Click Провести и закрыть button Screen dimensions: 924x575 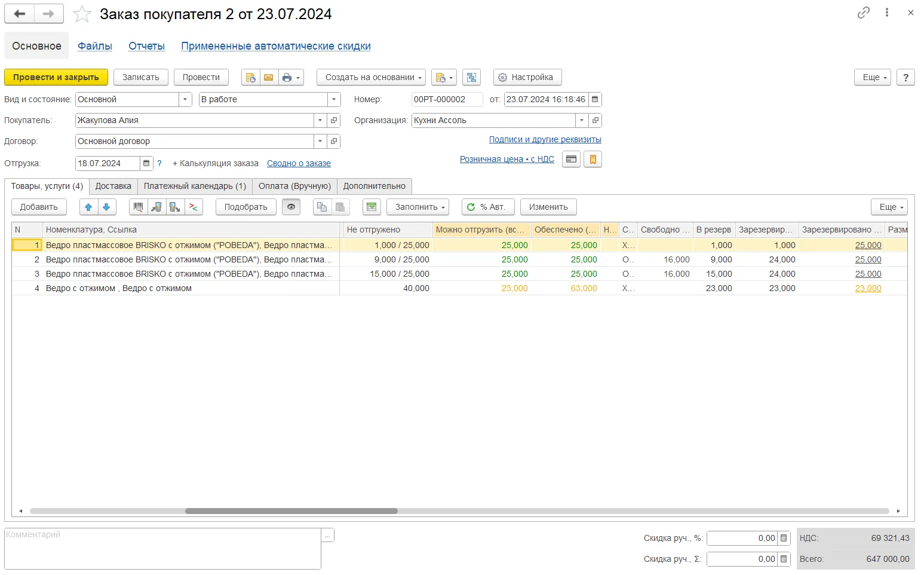point(56,77)
